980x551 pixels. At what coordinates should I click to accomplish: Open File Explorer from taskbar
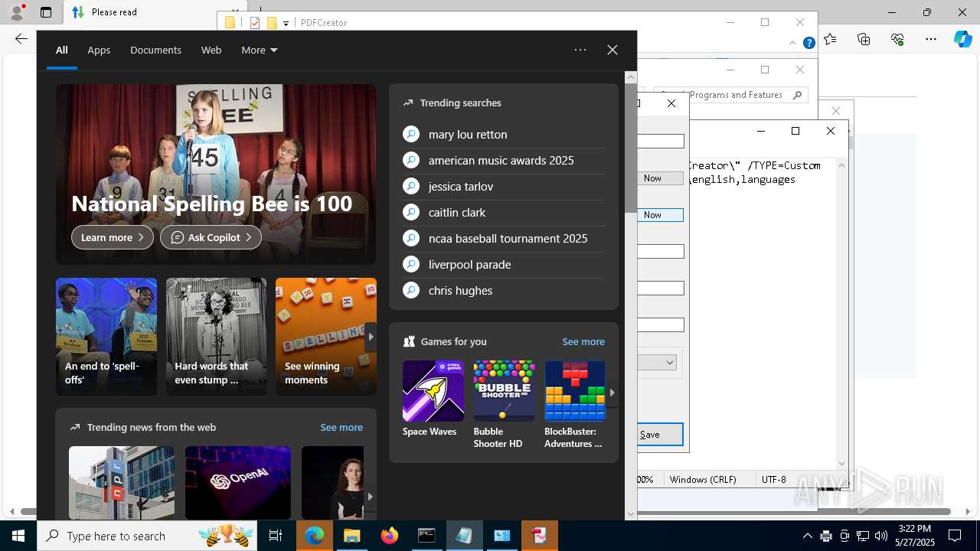(351, 536)
